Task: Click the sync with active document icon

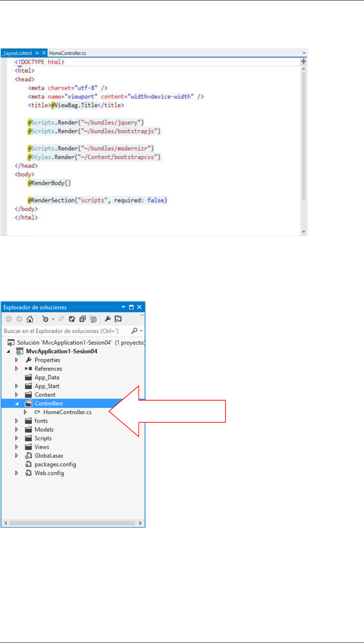Action: (62, 319)
